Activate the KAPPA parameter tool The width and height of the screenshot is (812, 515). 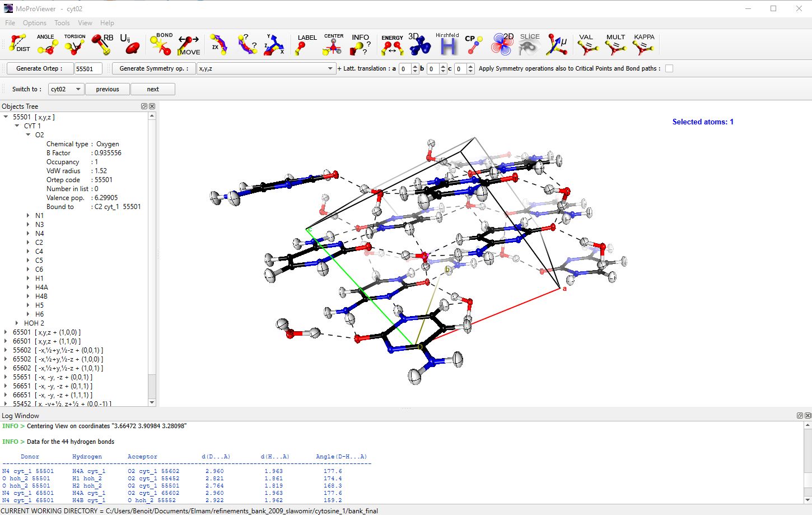coord(643,44)
